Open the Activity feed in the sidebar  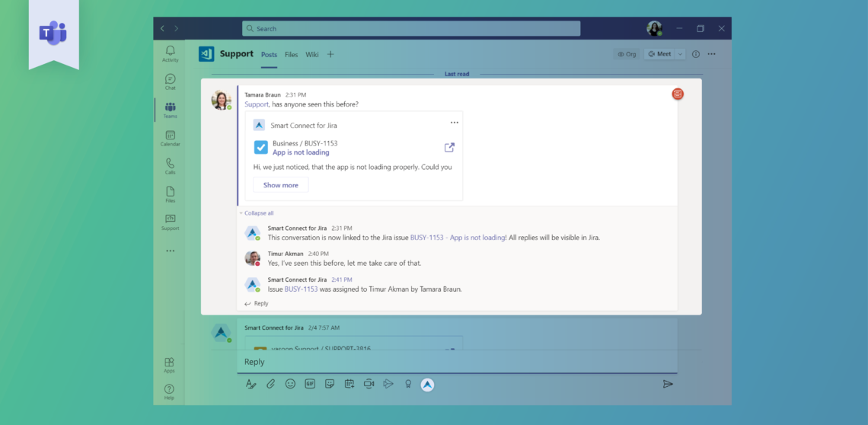170,53
